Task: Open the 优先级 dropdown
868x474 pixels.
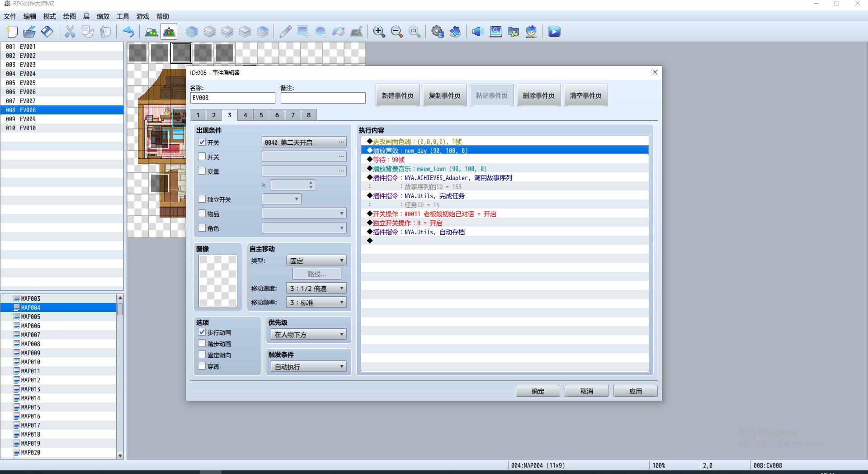Action: point(309,334)
